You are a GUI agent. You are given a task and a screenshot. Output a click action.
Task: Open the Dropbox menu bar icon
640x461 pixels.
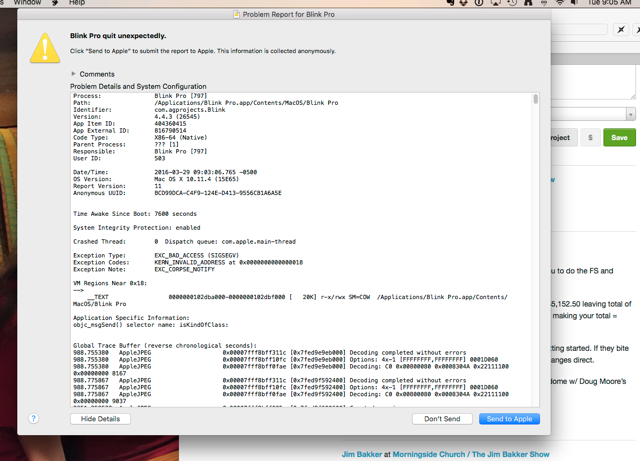[x=464, y=2]
